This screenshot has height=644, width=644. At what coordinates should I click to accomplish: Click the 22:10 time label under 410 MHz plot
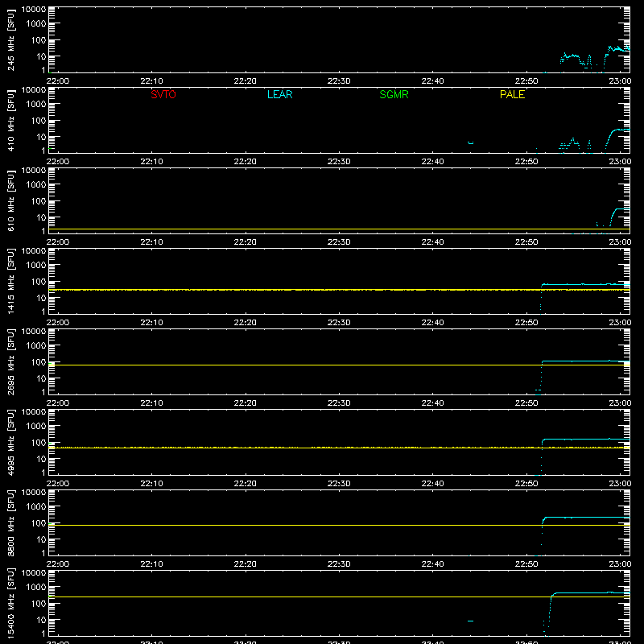click(x=151, y=162)
